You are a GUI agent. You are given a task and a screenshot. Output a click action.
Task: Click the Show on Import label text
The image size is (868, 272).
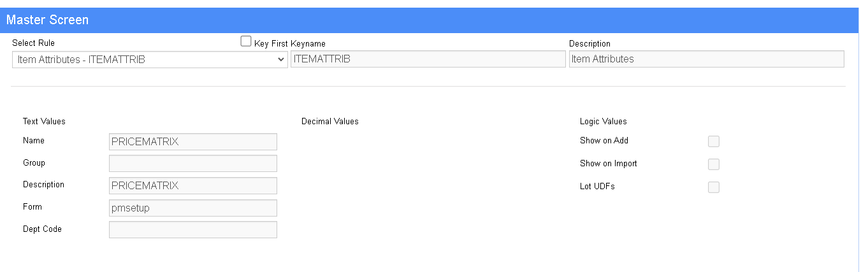(x=609, y=164)
